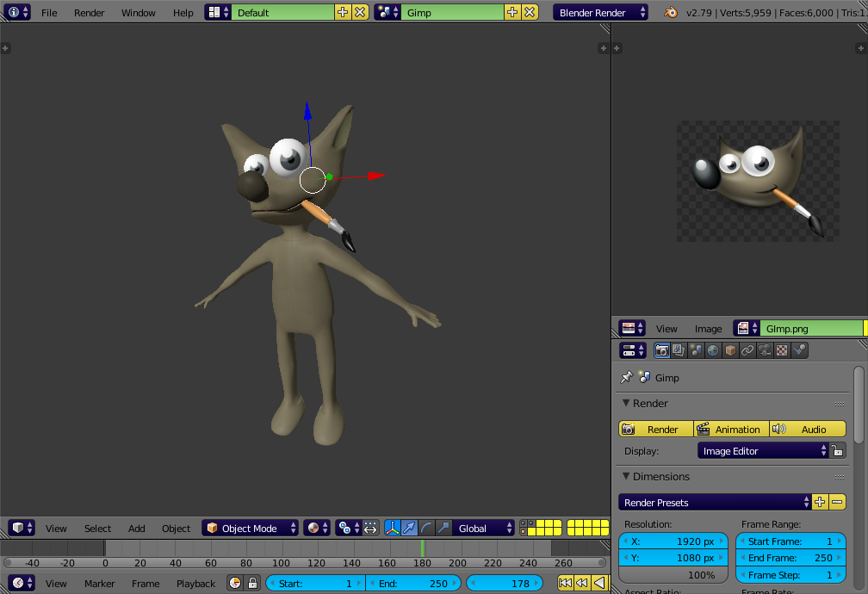
Task: Enable the translate manipulator arrow
Action: tap(409, 528)
